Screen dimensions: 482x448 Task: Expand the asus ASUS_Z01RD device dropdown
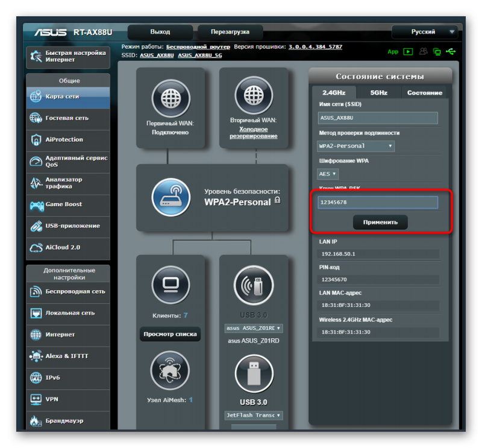254,328
